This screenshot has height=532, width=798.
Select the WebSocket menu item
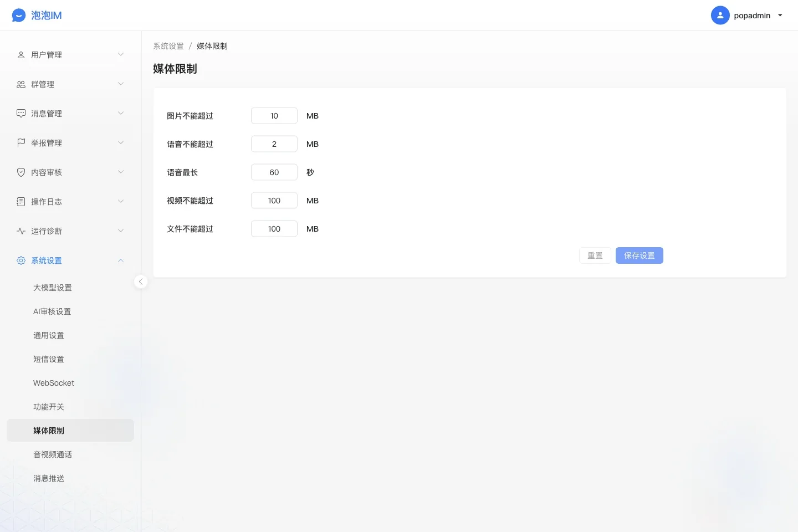70,383
